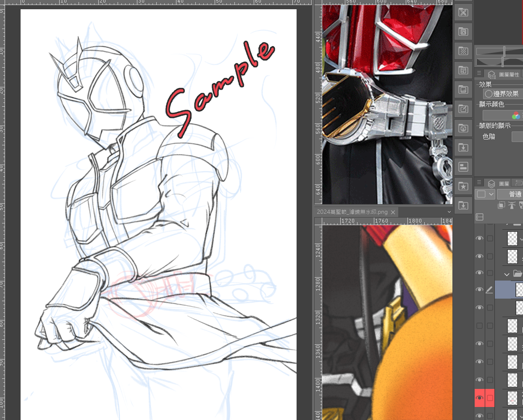Click the lighthouse reference layer icon
The height and width of the screenshot is (420, 523).
(512, 205)
